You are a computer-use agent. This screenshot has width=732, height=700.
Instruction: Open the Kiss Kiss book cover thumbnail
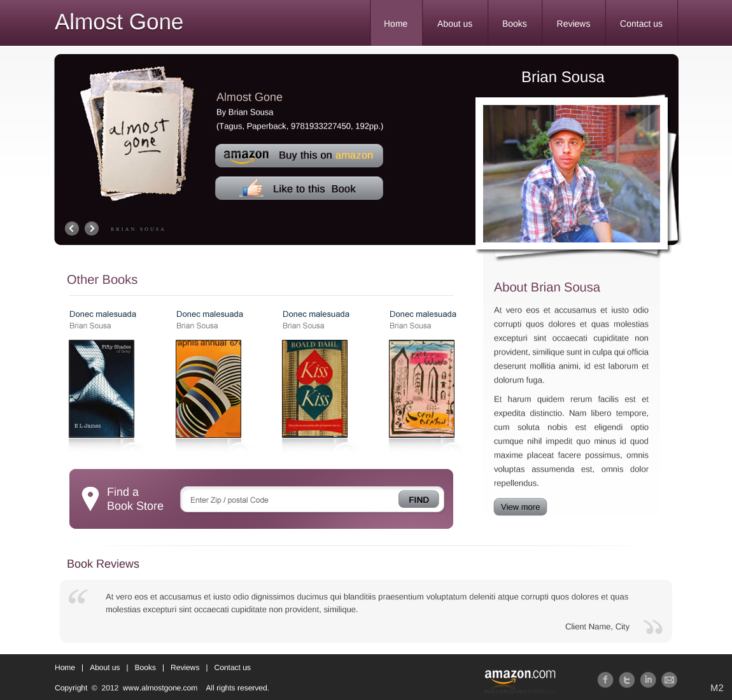[314, 389]
